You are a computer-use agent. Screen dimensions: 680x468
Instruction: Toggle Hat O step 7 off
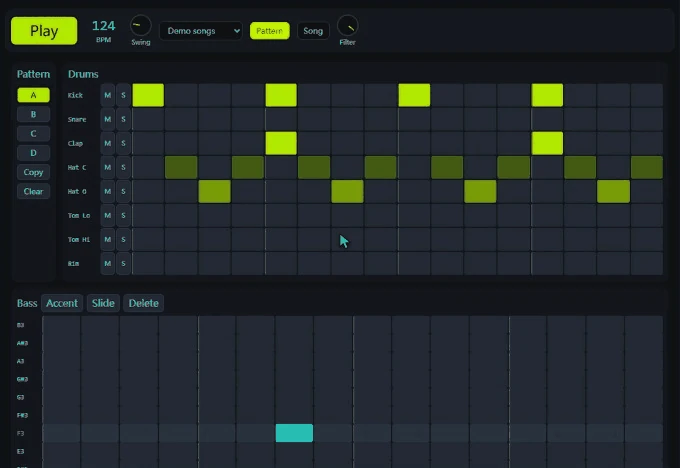click(347, 191)
